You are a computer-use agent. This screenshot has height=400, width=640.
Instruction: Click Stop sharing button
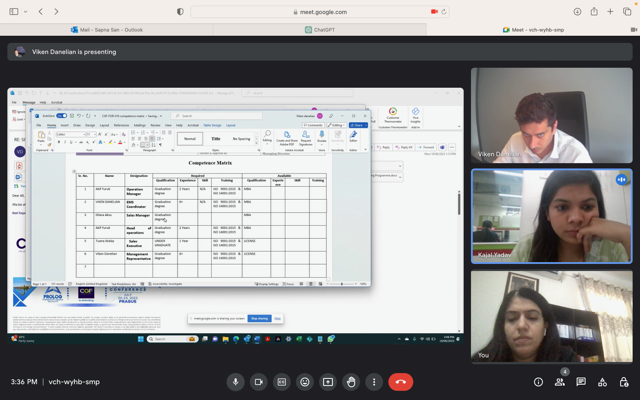259,318
